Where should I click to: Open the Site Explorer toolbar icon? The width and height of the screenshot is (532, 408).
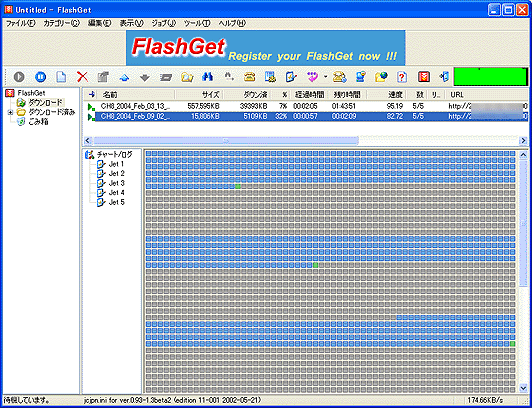[270, 77]
